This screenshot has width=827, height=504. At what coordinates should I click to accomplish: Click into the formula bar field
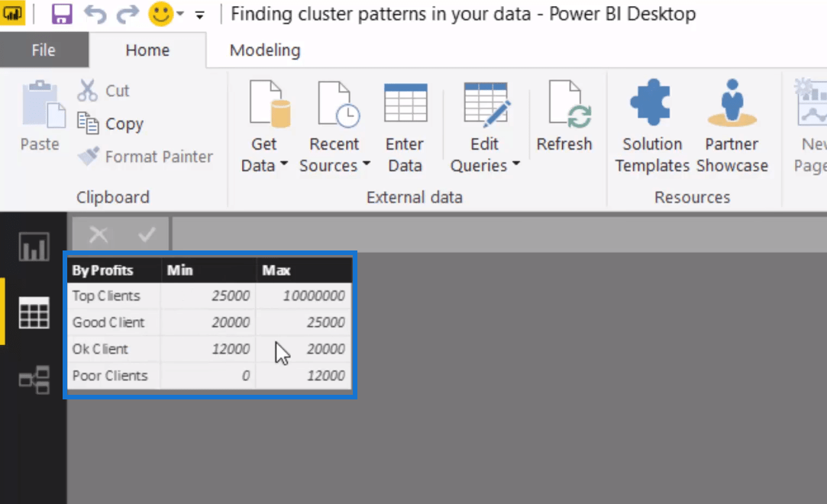(499, 234)
